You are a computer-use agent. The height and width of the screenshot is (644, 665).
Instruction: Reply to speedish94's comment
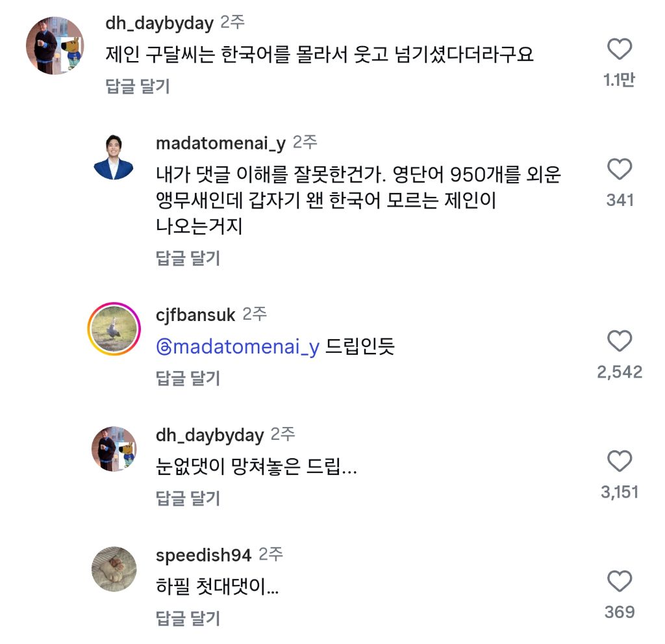coord(188,618)
